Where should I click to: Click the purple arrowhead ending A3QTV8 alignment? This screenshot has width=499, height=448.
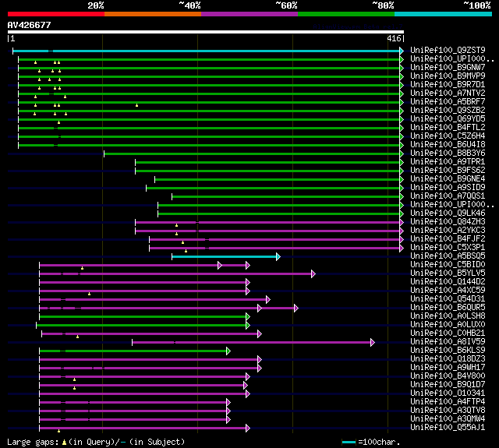(x=228, y=411)
